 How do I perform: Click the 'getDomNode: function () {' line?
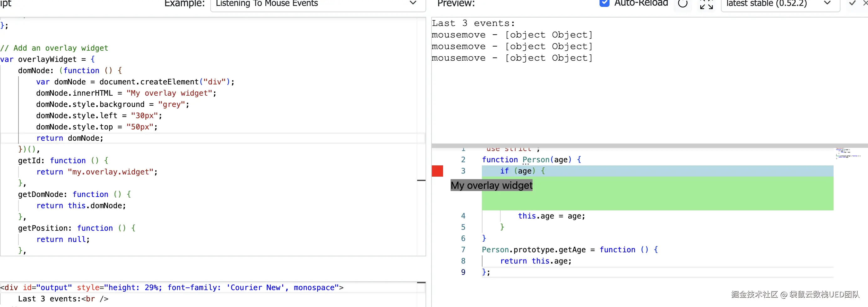coord(74,194)
